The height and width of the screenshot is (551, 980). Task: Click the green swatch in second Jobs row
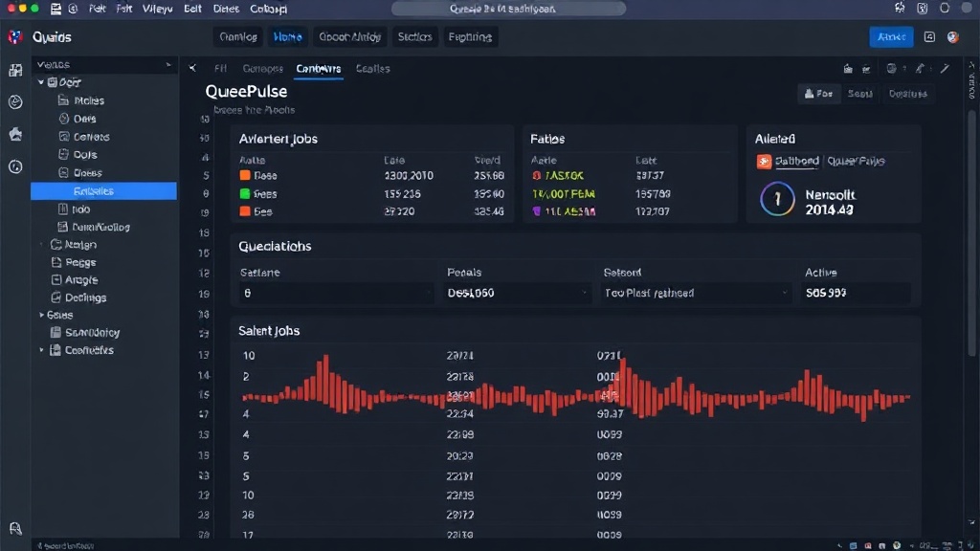click(x=245, y=193)
